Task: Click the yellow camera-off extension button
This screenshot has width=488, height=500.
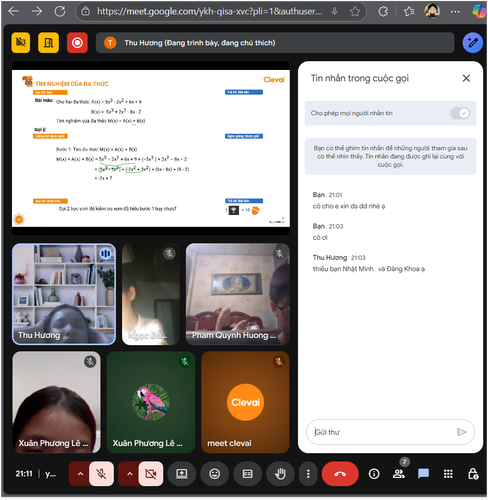Action: (x=21, y=43)
